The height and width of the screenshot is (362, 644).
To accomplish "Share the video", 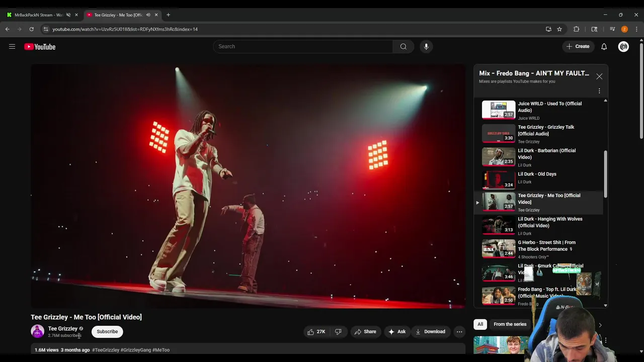I will [365, 331].
